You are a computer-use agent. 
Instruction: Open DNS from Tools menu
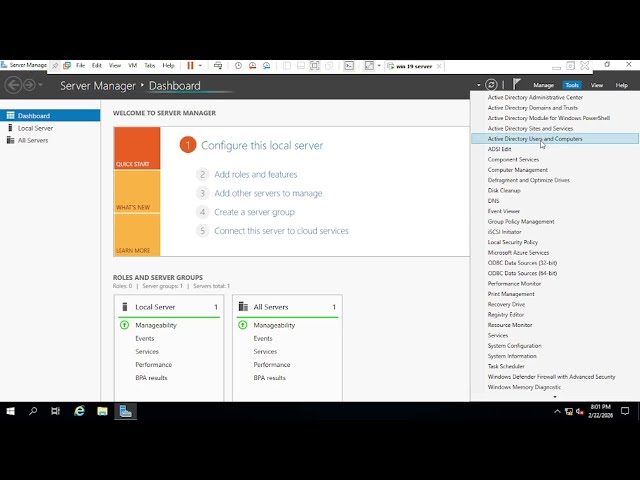point(493,201)
